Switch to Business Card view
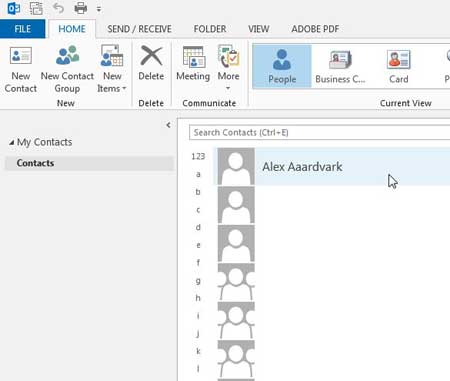The height and width of the screenshot is (381, 450). click(x=340, y=67)
